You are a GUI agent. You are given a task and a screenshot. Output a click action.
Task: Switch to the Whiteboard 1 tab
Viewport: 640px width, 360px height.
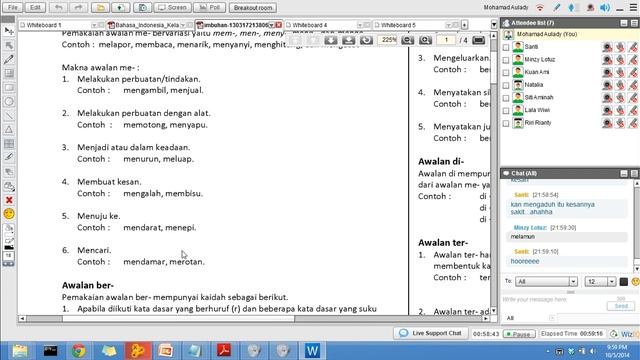pyautogui.click(x=44, y=25)
